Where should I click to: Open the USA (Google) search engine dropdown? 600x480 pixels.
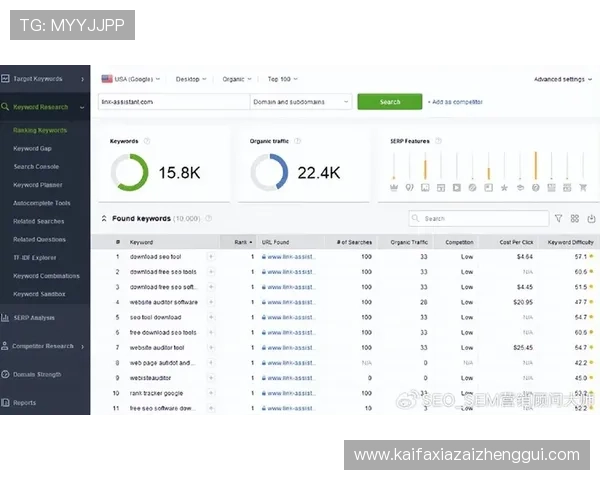(131, 78)
